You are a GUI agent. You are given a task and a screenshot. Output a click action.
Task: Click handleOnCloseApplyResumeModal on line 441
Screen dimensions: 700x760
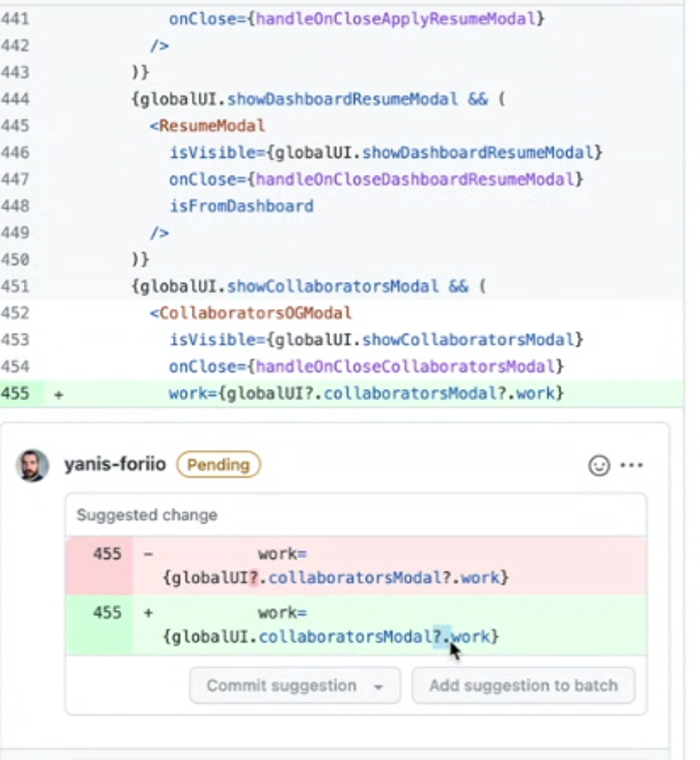[x=396, y=19]
